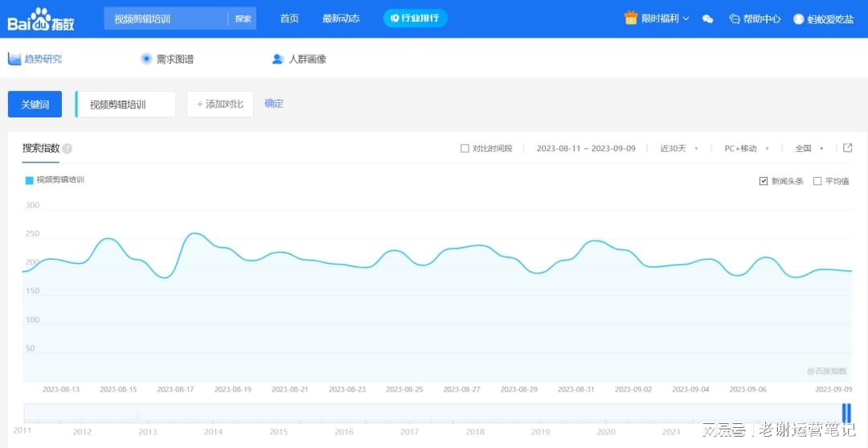
Task: Open the 全国 region dropdown
Action: tap(809, 149)
